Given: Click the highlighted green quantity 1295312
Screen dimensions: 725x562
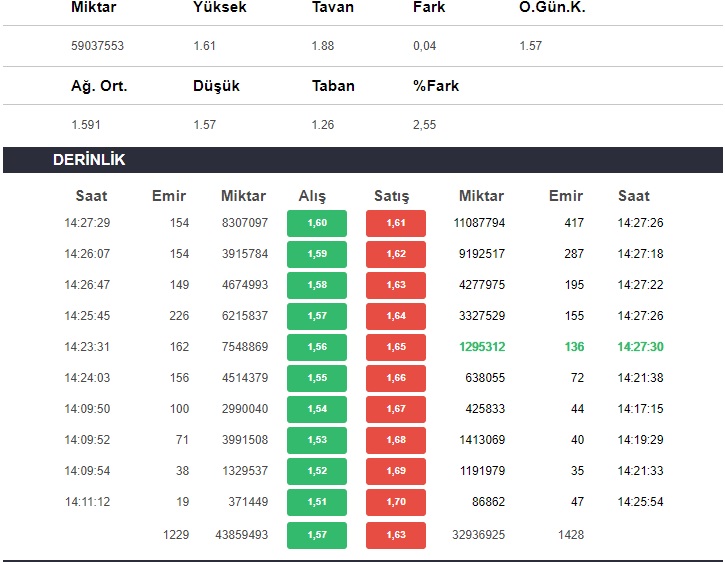Looking at the screenshot, I should 482,347.
